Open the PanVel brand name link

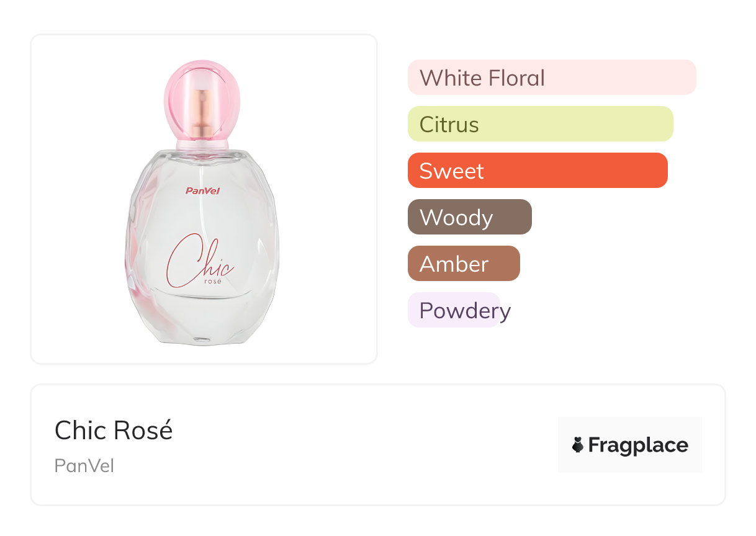pyautogui.click(x=84, y=466)
